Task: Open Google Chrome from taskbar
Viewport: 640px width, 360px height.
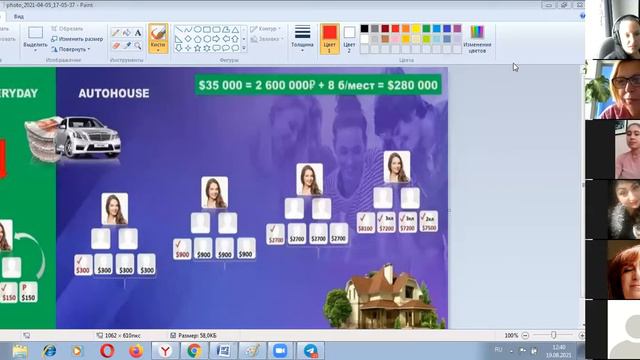Action: pyautogui.click(x=194, y=351)
